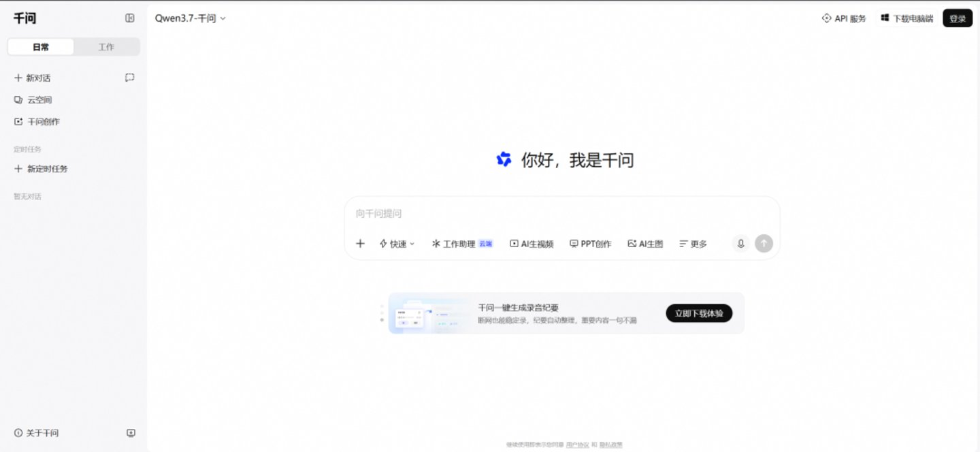Collapse the sidebar with the panel icon
This screenshot has height=452, width=980.
click(x=130, y=18)
